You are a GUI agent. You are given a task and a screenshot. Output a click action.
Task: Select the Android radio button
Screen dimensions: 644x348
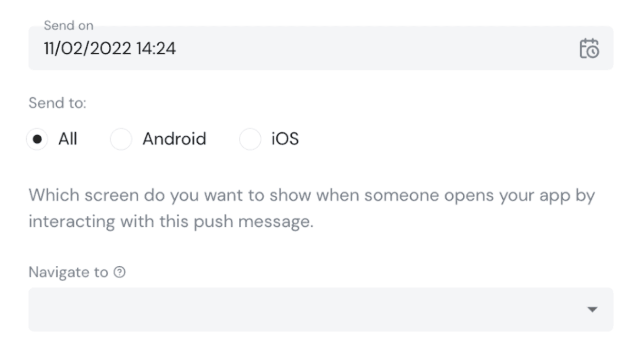pyautogui.click(x=121, y=139)
